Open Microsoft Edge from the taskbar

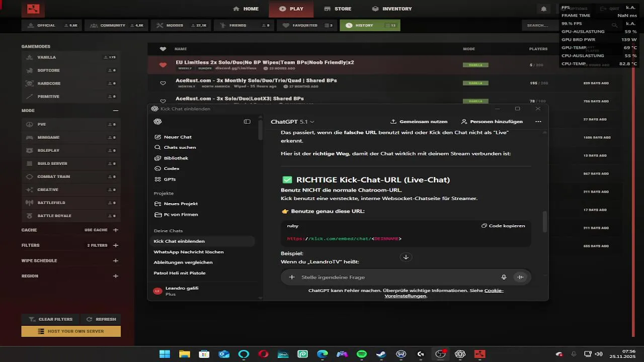(x=323, y=354)
